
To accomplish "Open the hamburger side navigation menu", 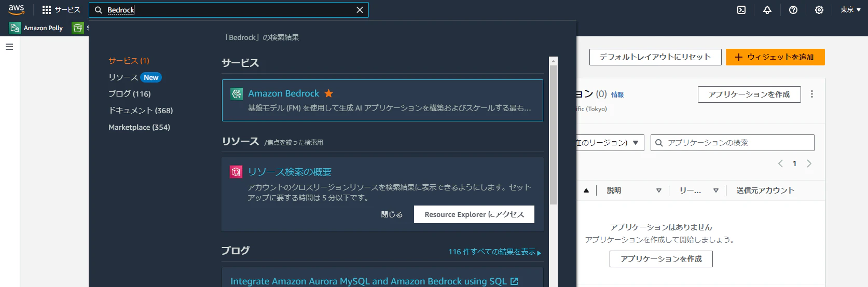I will pyautogui.click(x=9, y=47).
